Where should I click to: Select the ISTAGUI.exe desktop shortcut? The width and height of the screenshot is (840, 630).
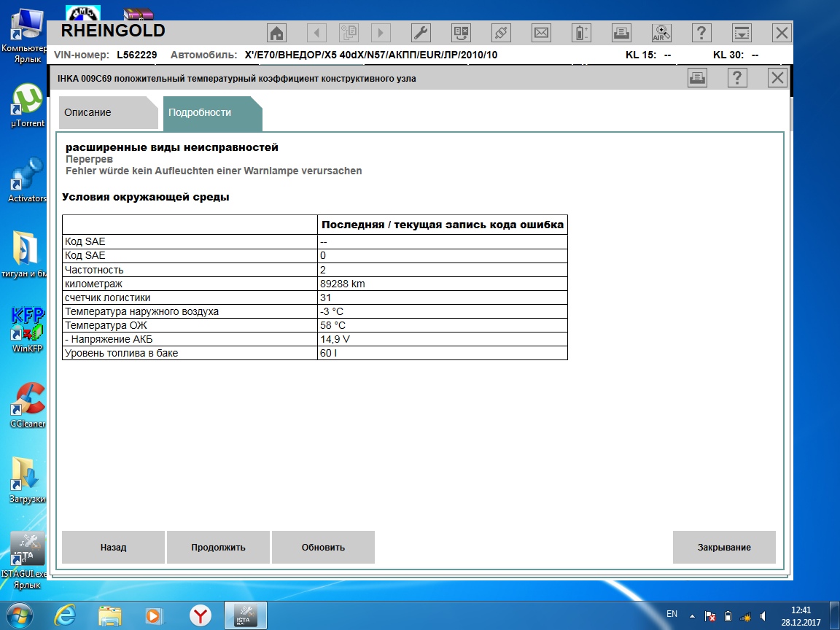pyautogui.click(x=25, y=561)
